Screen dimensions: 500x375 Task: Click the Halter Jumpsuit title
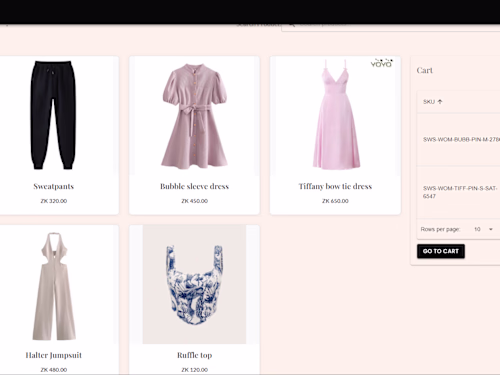pos(54,355)
